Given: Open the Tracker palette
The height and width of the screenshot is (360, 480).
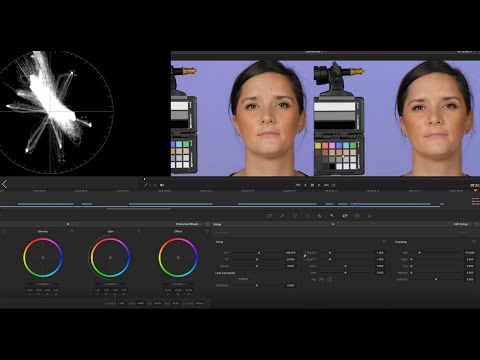Looking at the screenshot, I should [x=307, y=216].
